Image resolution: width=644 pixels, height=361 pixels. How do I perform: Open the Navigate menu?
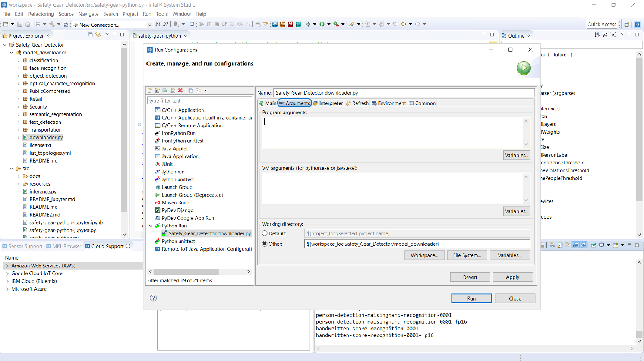point(89,14)
